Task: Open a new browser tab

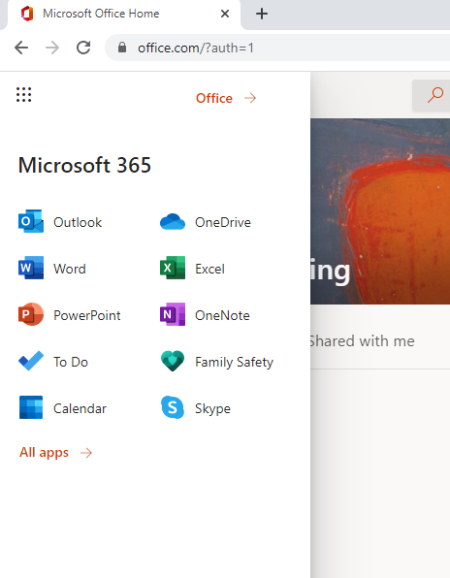Action: (x=262, y=14)
